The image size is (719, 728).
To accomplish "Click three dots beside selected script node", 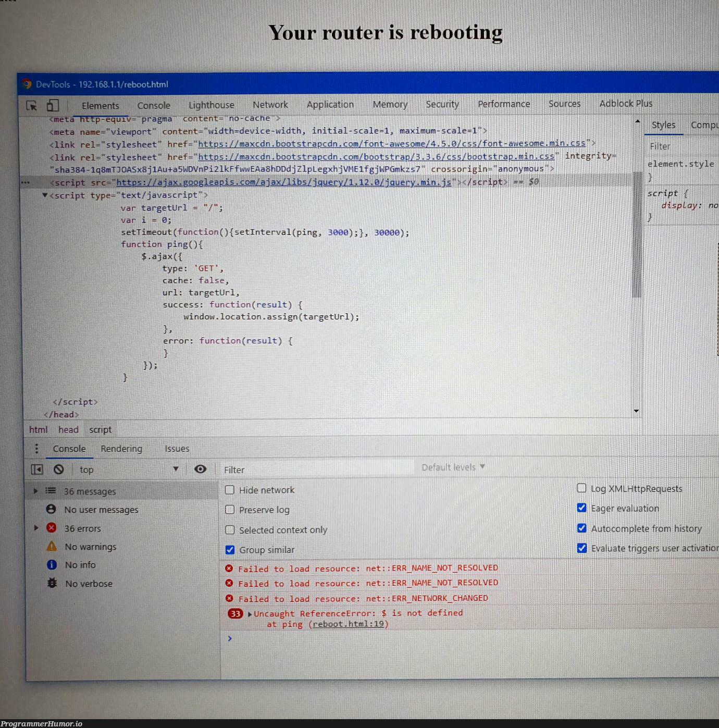I will pos(25,183).
